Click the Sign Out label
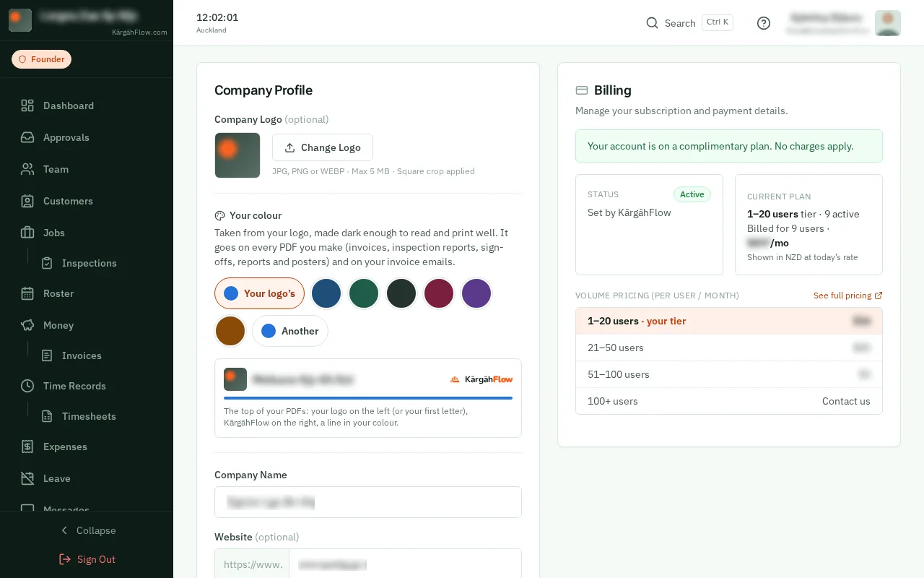 coord(96,559)
